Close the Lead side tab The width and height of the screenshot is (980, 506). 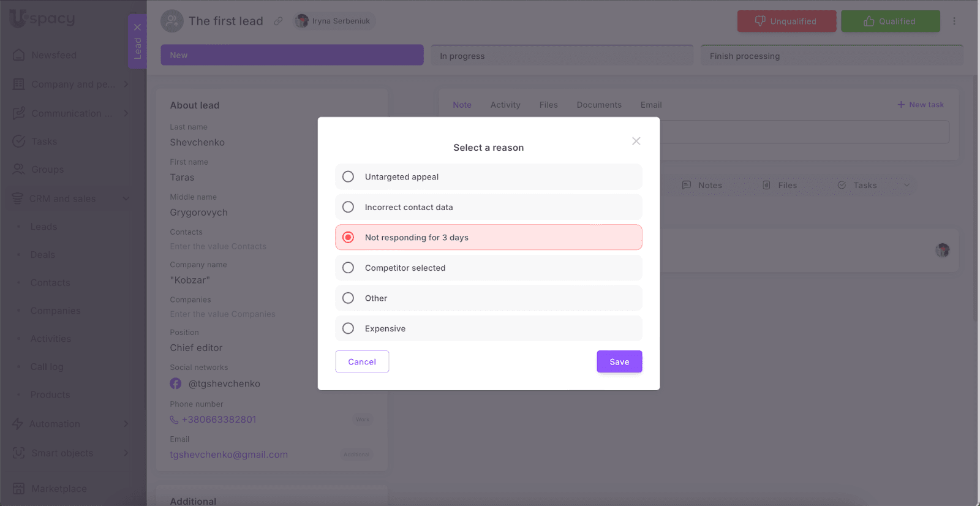click(137, 27)
